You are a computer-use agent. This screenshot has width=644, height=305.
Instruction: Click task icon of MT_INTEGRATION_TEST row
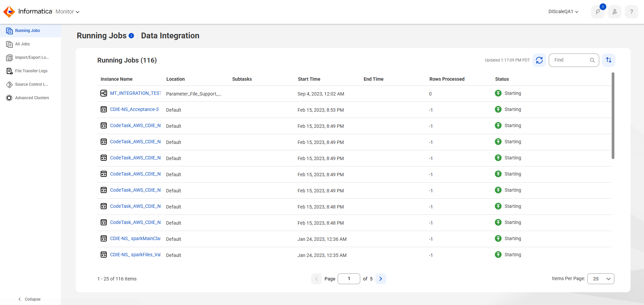pos(104,93)
